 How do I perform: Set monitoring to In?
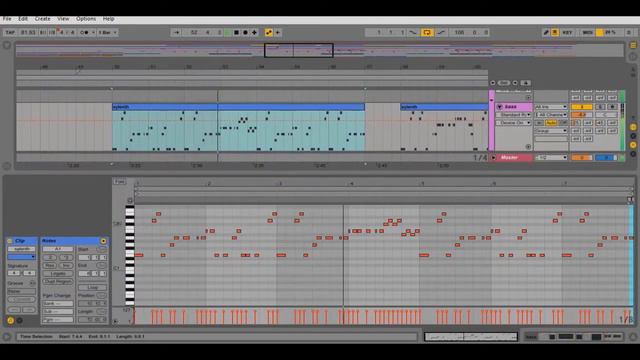tap(540, 122)
